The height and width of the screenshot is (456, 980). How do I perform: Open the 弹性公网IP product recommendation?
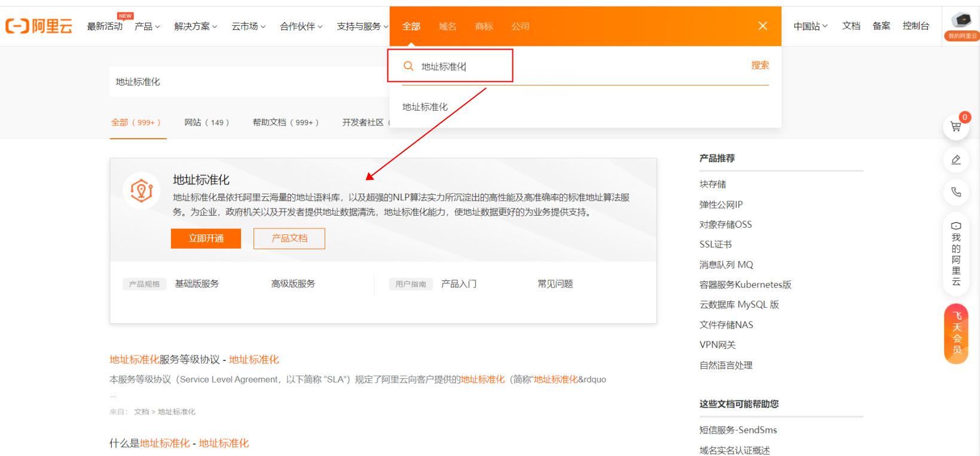pyautogui.click(x=721, y=204)
